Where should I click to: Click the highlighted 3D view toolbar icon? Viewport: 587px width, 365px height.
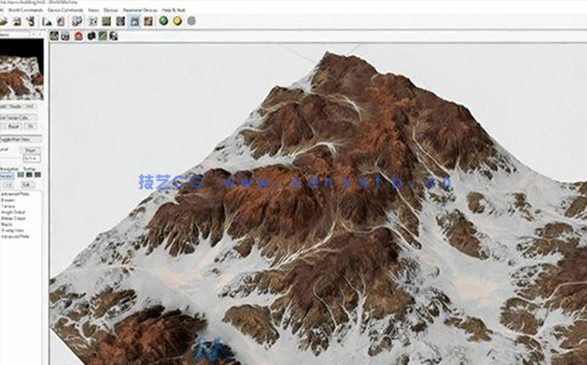[134, 21]
